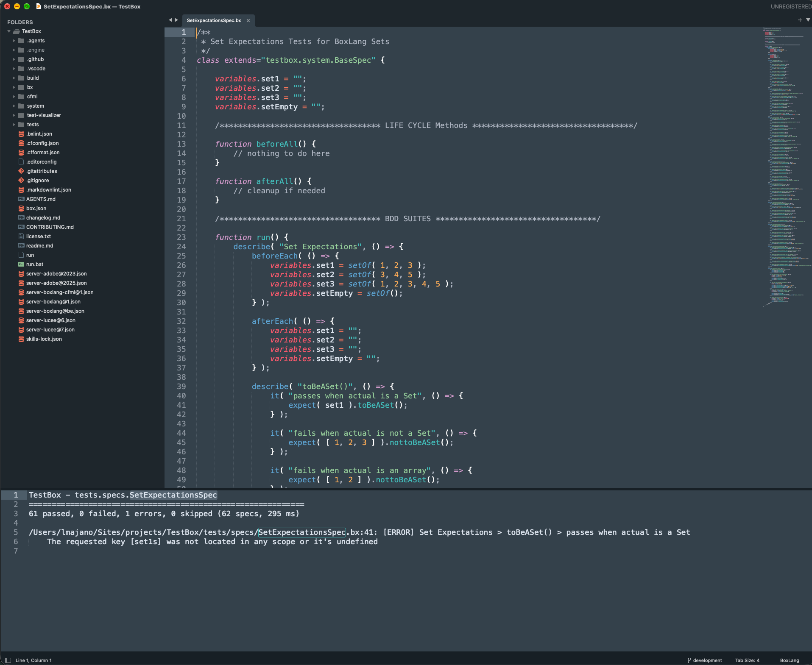Open CONTRIBUTING.md from the folder list

click(x=50, y=227)
